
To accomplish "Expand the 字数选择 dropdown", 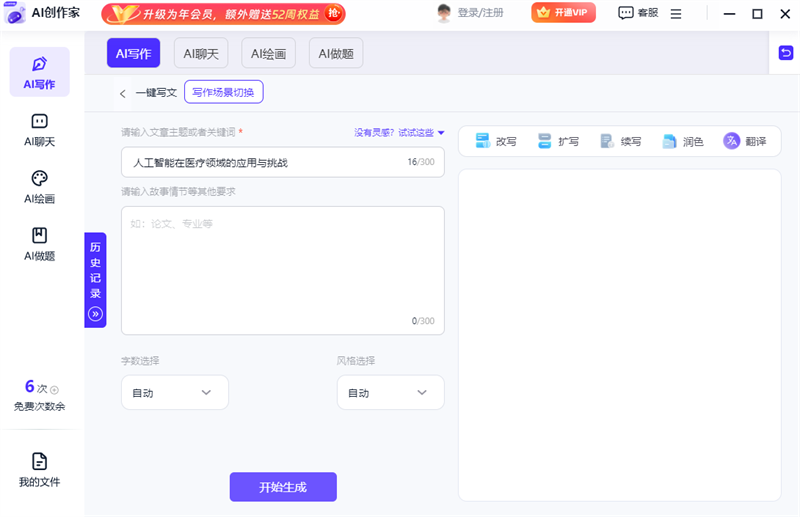I will (175, 393).
